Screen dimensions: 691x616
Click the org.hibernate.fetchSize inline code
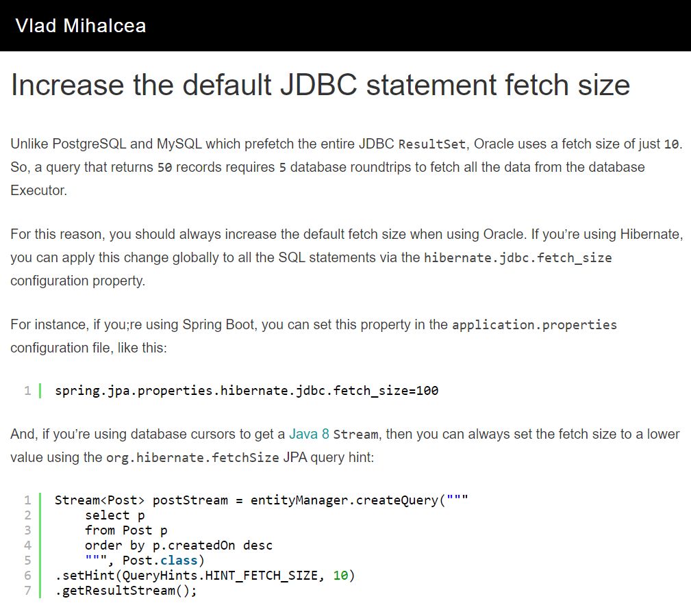tap(192, 457)
